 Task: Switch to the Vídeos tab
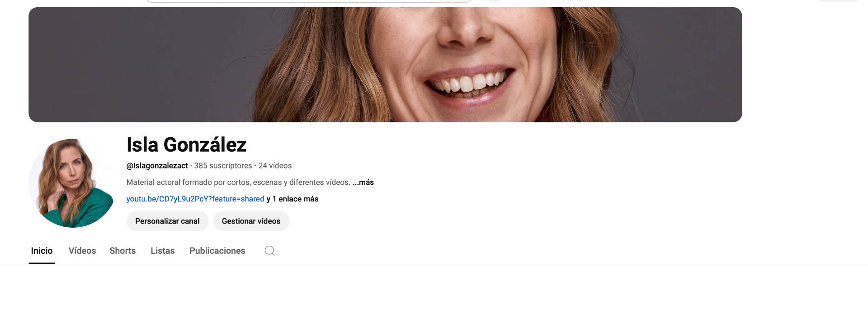(82, 251)
